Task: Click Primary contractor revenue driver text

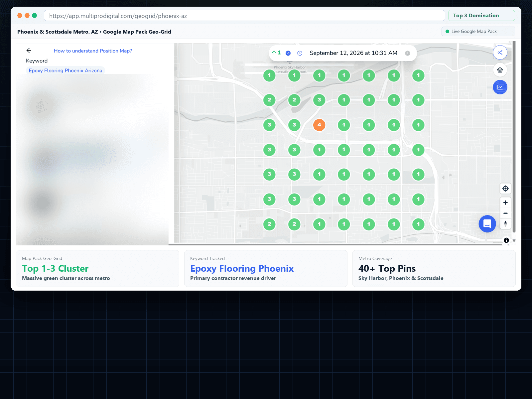Action: coord(233,278)
